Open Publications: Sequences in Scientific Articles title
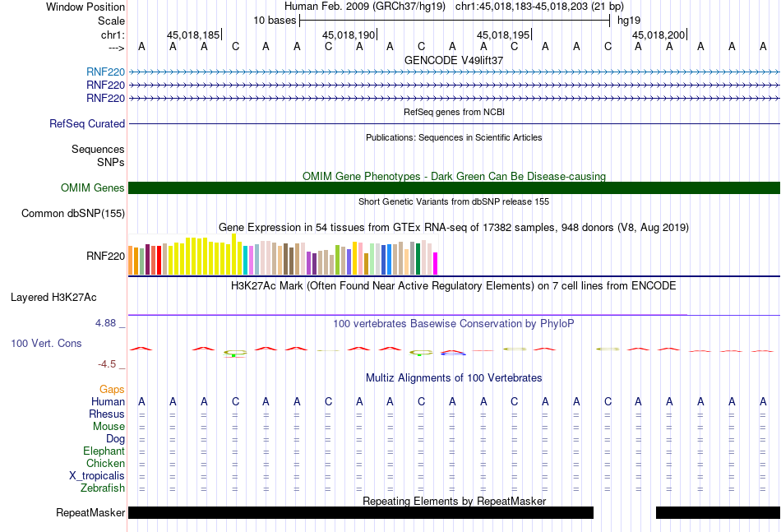Image resolution: width=781 pixels, height=532 pixels. click(x=454, y=137)
